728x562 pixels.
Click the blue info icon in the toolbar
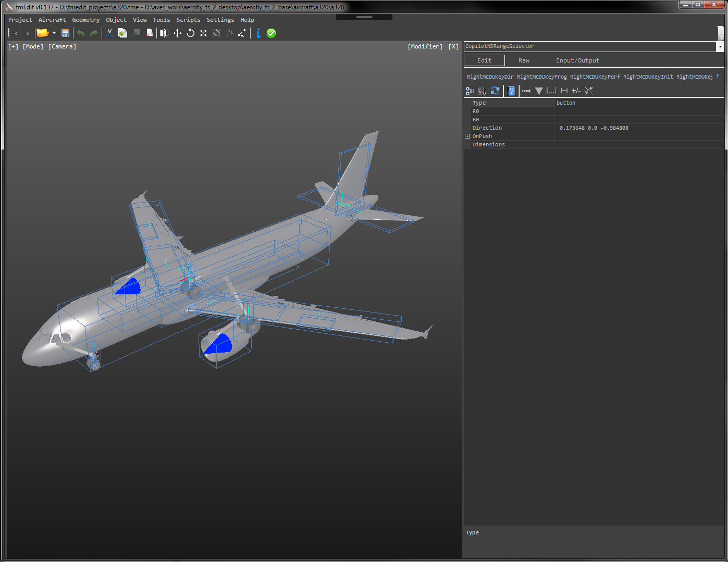click(x=258, y=33)
